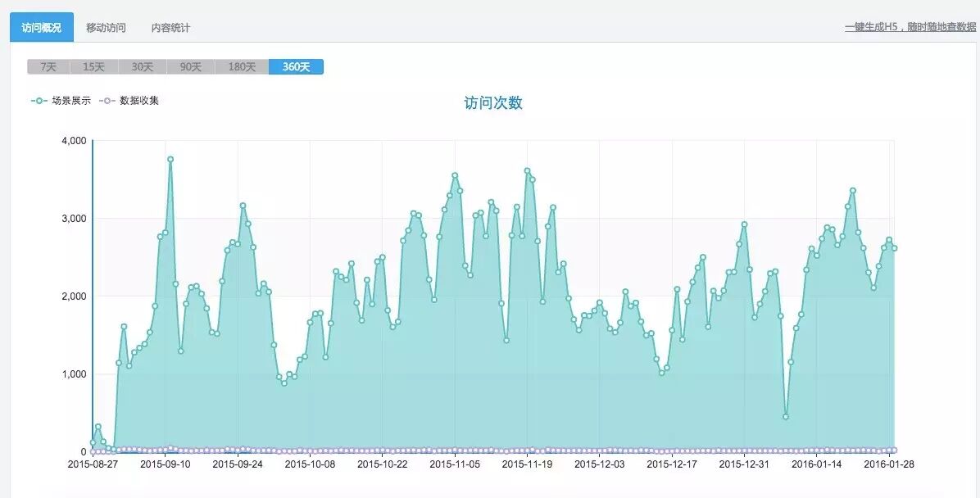Toggle the 数据收集 legend series
The image size is (980, 498).
coord(129,100)
